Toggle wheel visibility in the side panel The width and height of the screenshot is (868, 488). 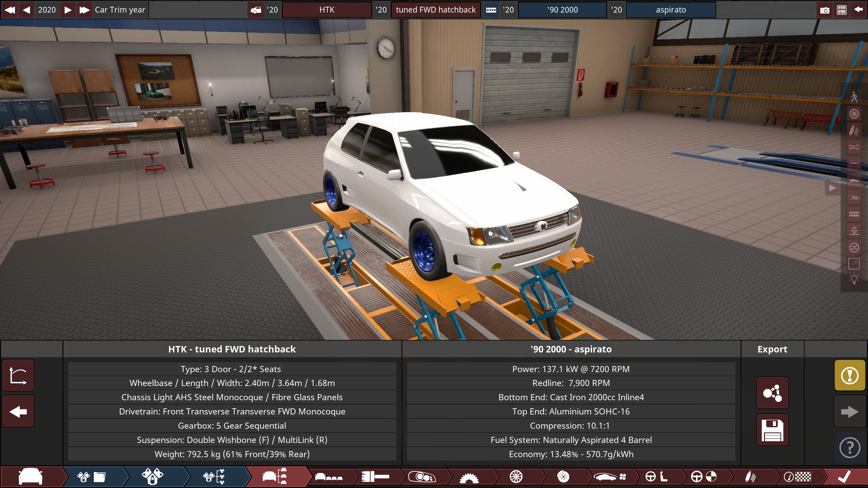pos(854,114)
